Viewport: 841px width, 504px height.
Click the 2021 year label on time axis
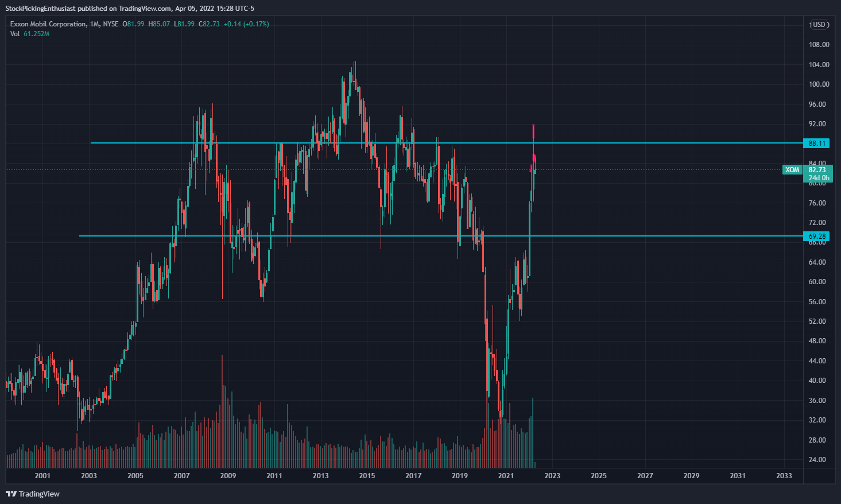506,476
